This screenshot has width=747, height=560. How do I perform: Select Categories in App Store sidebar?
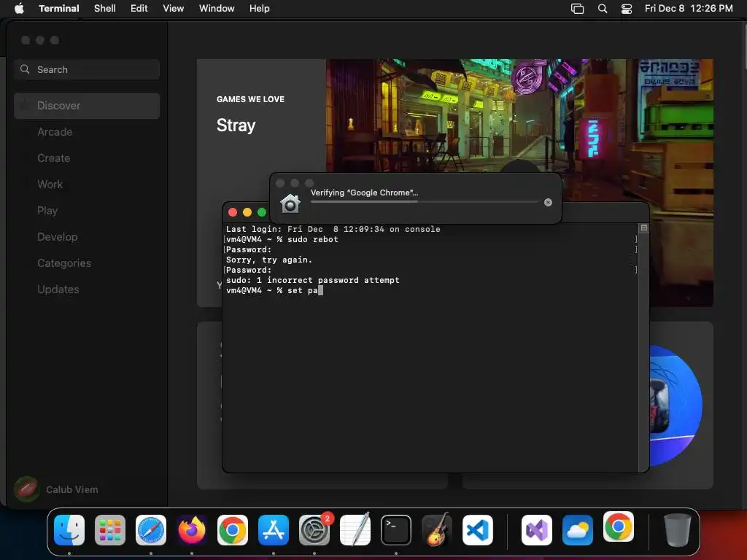tap(87, 262)
